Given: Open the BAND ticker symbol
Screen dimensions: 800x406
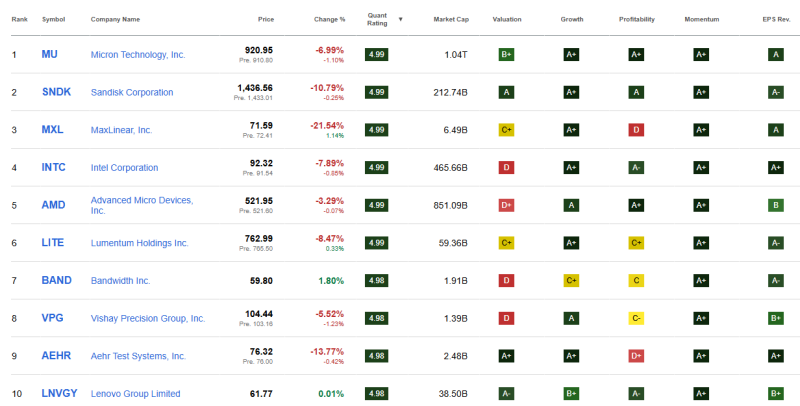Looking at the screenshot, I should click(x=57, y=280).
